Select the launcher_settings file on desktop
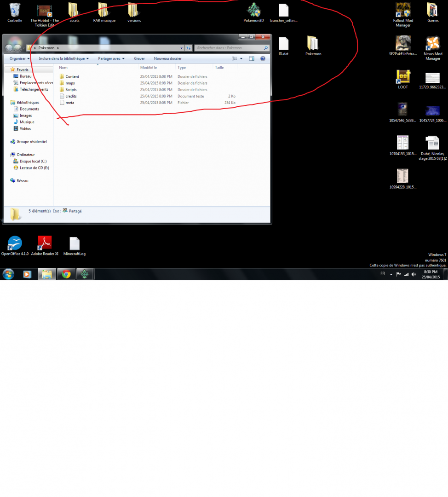Viewport: 448px width, 497px height. coord(283,13)
